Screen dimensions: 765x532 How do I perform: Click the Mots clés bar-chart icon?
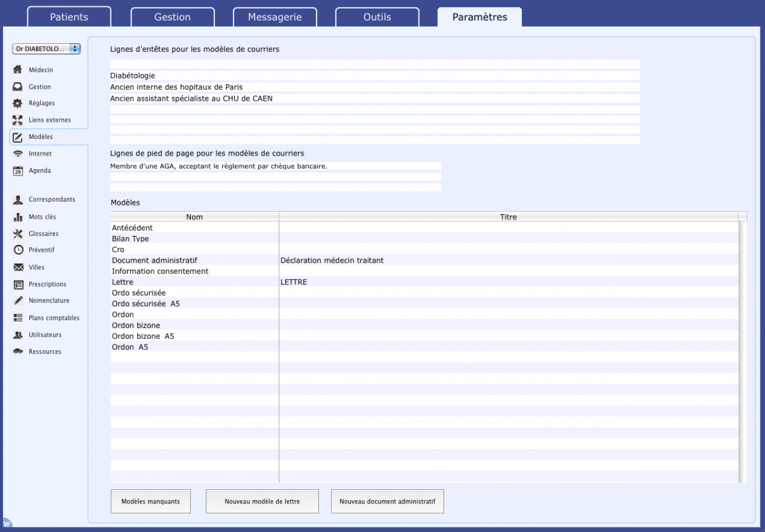point(18,216)
